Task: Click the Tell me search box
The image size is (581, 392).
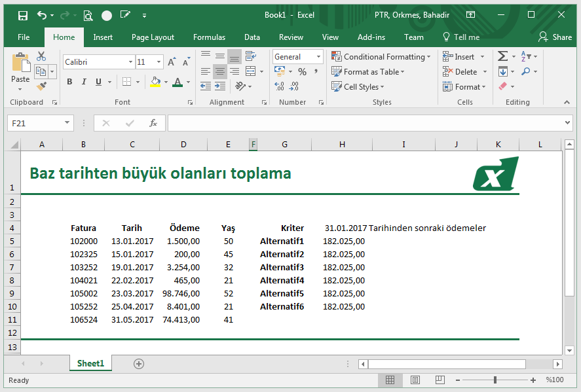Action: click(461, 37)
